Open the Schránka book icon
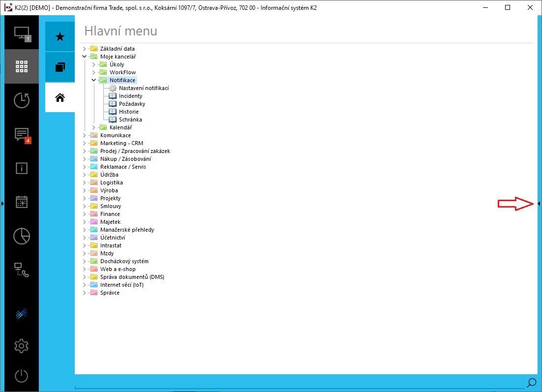The image size is (542, 392). pyautogui.click(x=113, y=120)
